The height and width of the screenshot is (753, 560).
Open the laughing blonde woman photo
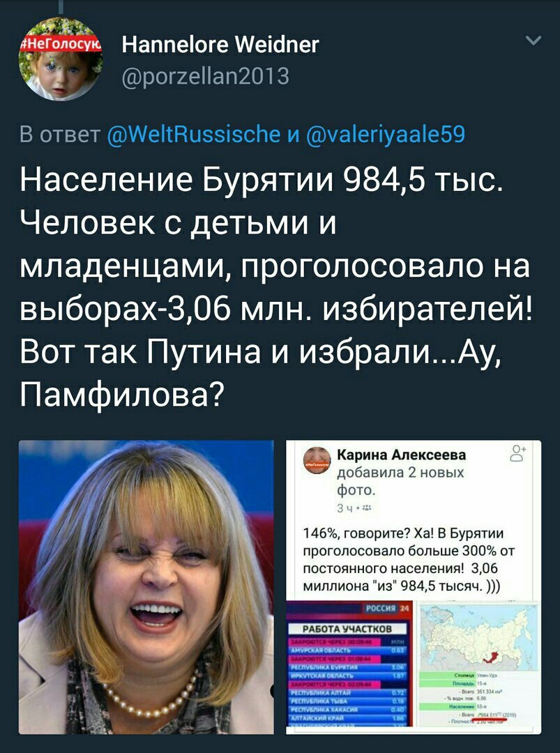[146, 587]
